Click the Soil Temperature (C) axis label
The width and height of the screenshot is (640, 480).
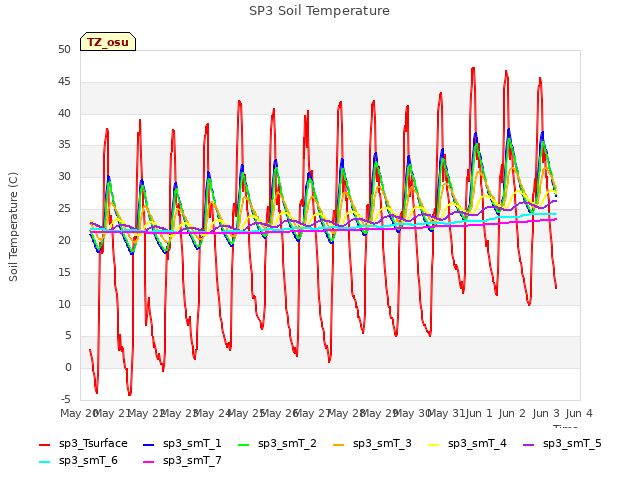pos(13,227)
